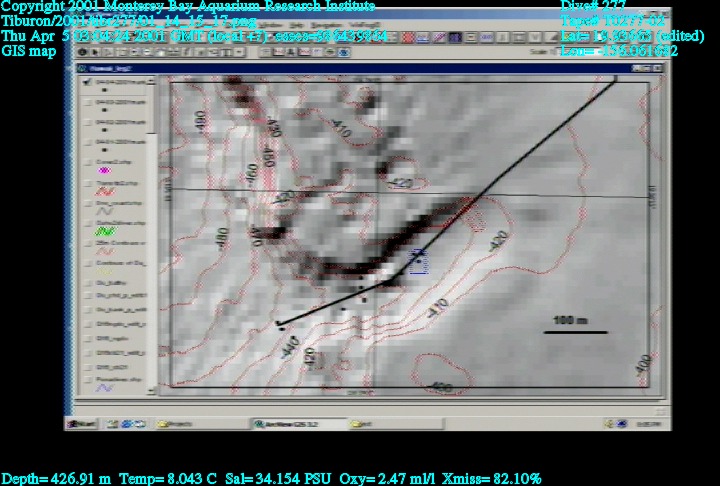Toggle the Cone2.shp theme checkbox
Image resolution: width=720 pixels, height=486 pixels.
pyautogui.click(x=88, y=161)
